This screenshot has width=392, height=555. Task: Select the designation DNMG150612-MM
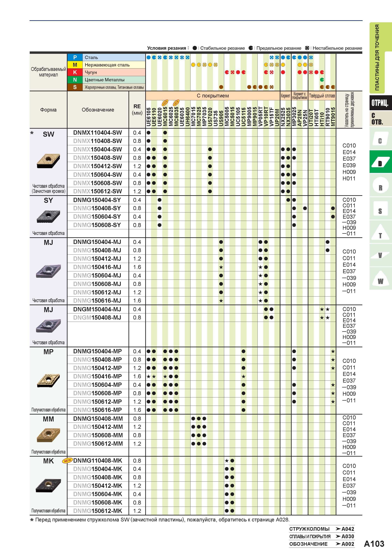coord(98,444)
